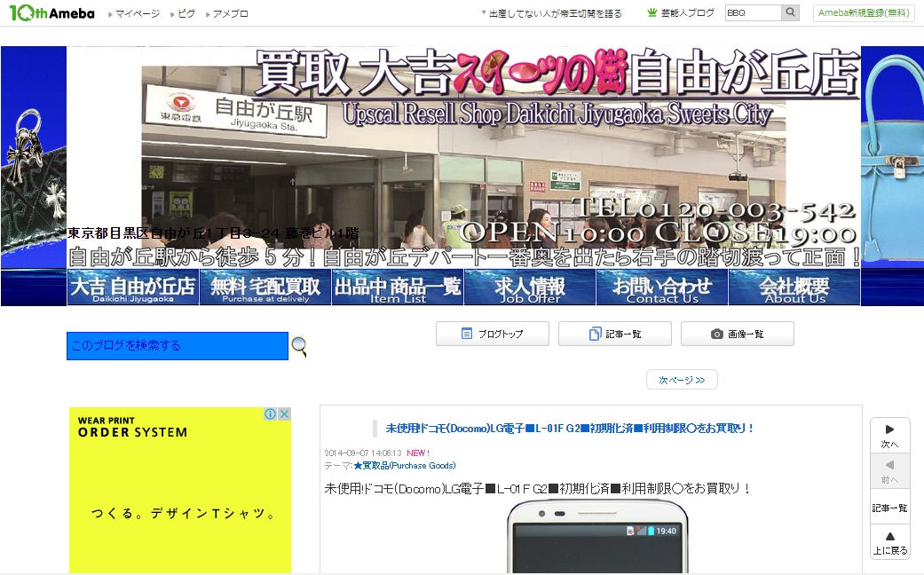Expand the ピグ header link

tap(183, 14)
